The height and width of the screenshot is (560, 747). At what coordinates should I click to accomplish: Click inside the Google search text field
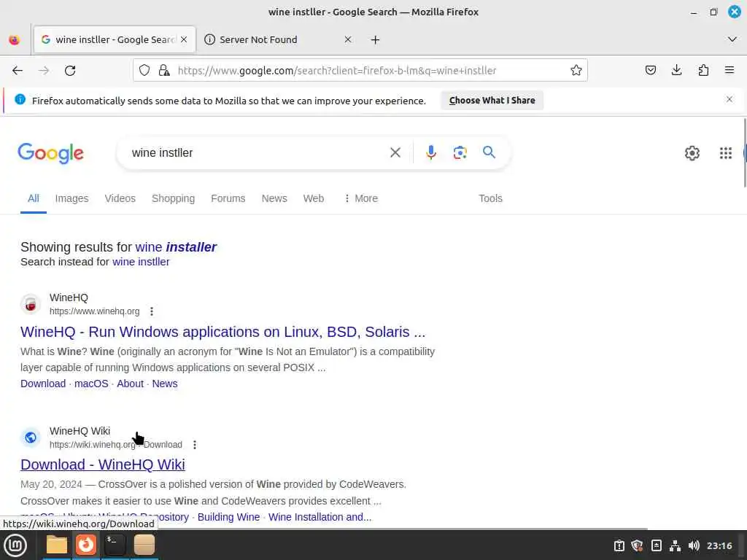(258, 153)
